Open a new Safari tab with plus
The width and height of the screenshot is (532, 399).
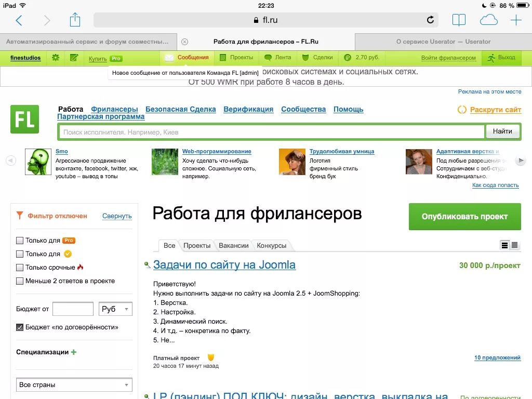coord(516,20)
